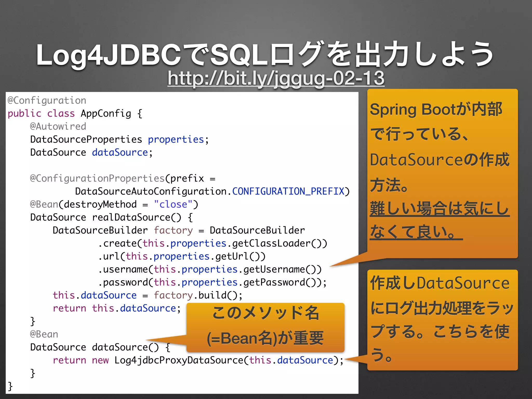Click 'return new Log4jdbcProxyDataSource' line
532x399 pixels.
pyautogui.click(x=198, y=360)
